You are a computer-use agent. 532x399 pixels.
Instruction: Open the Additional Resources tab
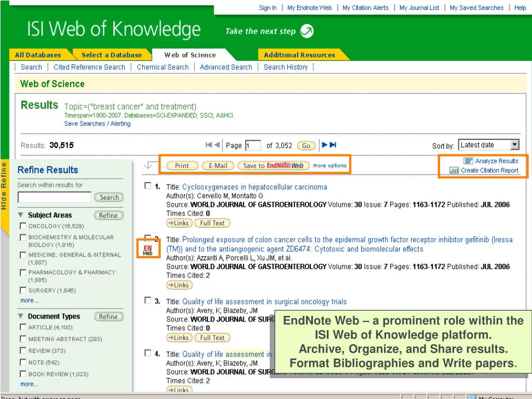(x=299, y=55)
